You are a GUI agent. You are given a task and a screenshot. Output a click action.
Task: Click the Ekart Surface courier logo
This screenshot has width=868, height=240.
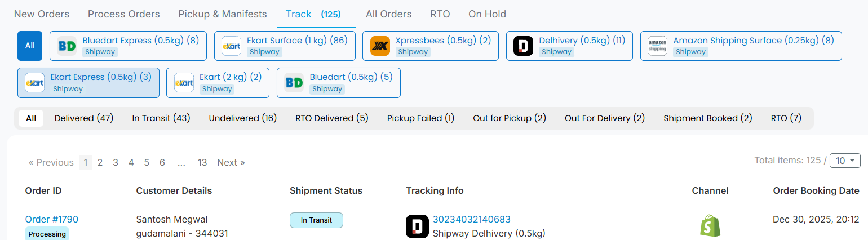[x=231, y=46]
